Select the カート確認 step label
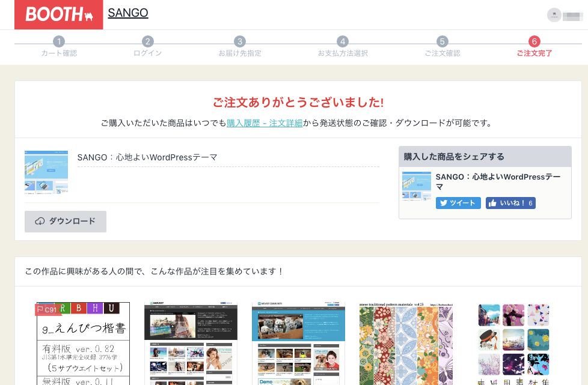This screenshot has width=588, height=385. 59,53
